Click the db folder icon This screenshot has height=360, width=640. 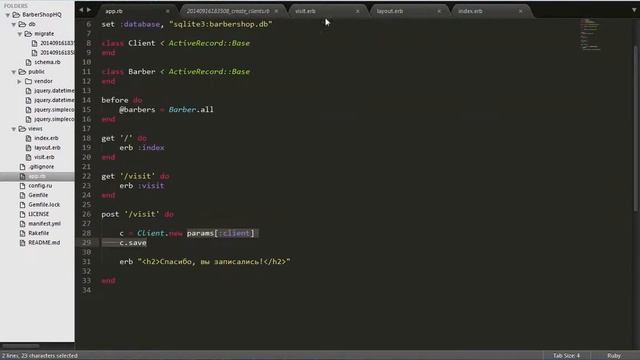(22, 24)
